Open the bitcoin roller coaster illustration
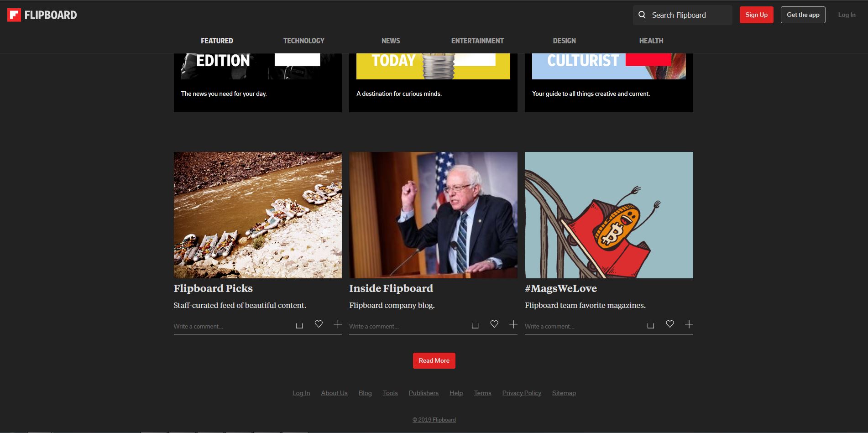 tap(609, 215)
